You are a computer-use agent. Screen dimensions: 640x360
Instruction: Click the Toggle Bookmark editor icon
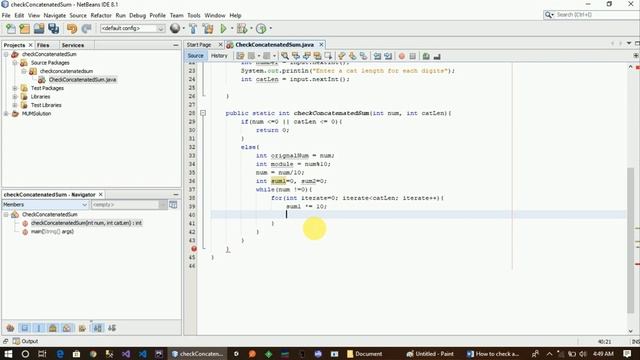tap(363, 56)
